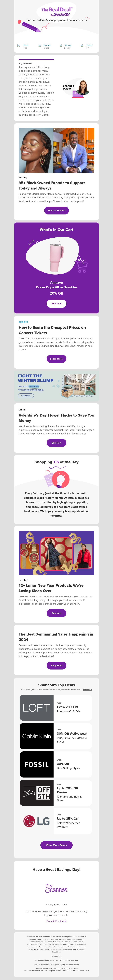This screenshot has height=980, width=113.
Task: Click the LG brand logo
Action: 37,821
